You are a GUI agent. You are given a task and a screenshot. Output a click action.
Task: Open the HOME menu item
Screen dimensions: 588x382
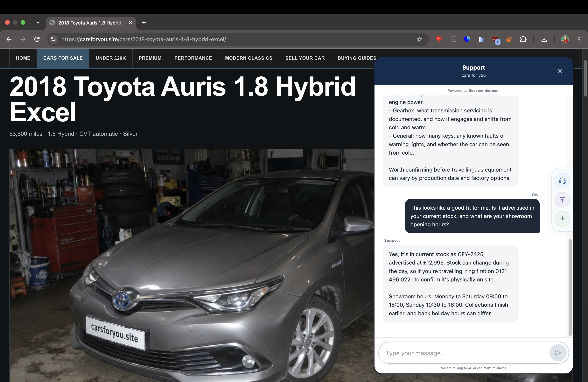click(x=23, y=58)
